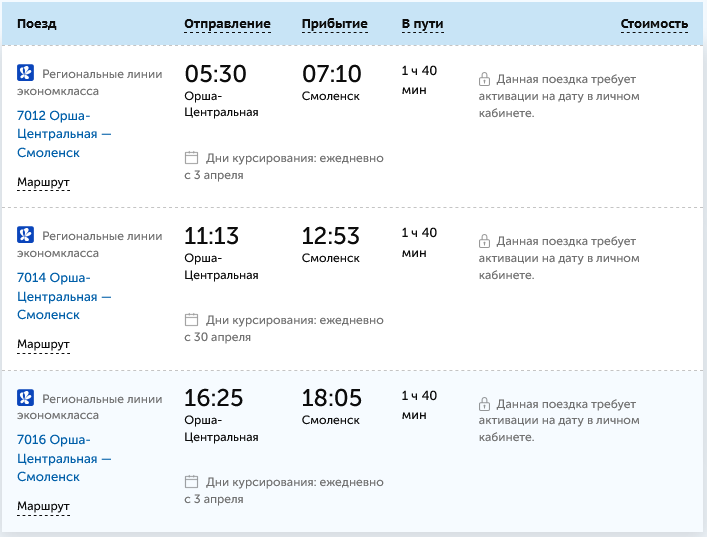Click the 16:25 departure time
This screenshot has height=537, width=707.
[x=214, y=398]
